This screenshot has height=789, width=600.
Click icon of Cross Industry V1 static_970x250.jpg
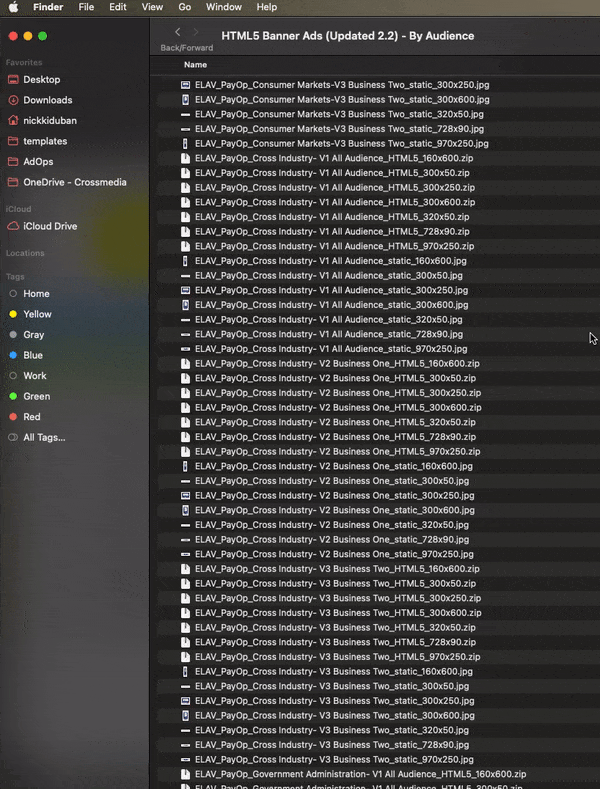click(x=185, y=349)
